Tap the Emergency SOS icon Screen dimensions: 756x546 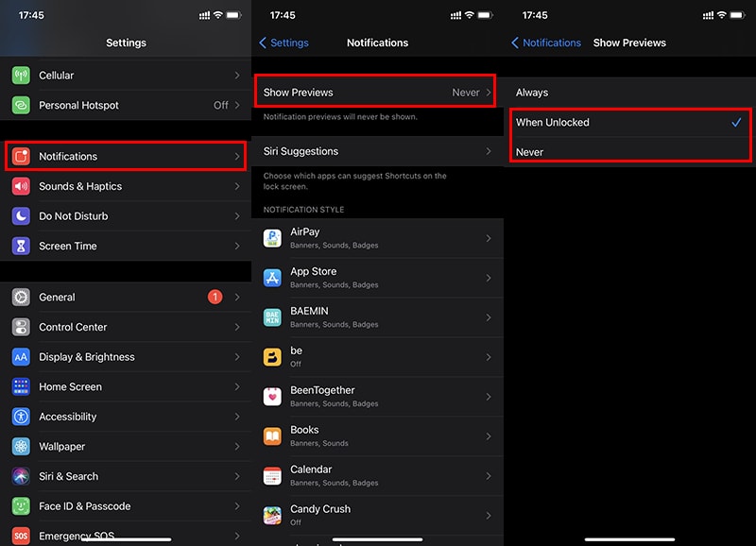click(x=21, y=536)
